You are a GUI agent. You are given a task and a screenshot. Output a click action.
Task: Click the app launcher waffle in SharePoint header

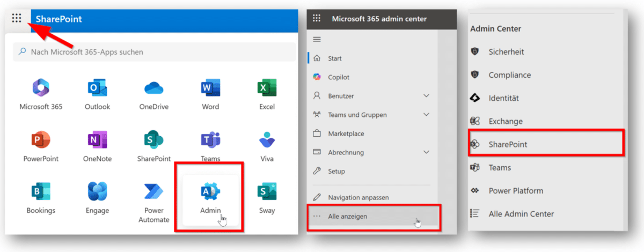coord(17,19)
